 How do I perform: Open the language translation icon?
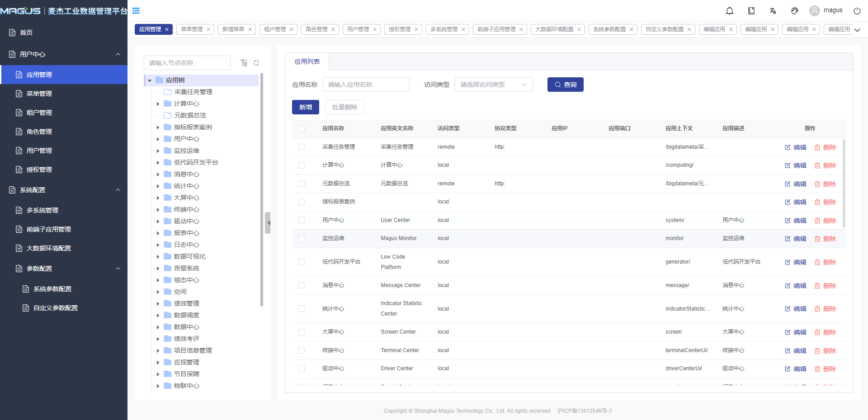[x=773, y=11]
